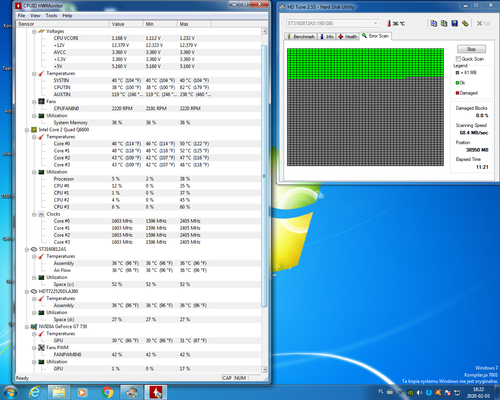Viewport: 500px width, 400px height.
Task: Click the ST3160812AS hard drive icon
Action: tap(34, 249)
